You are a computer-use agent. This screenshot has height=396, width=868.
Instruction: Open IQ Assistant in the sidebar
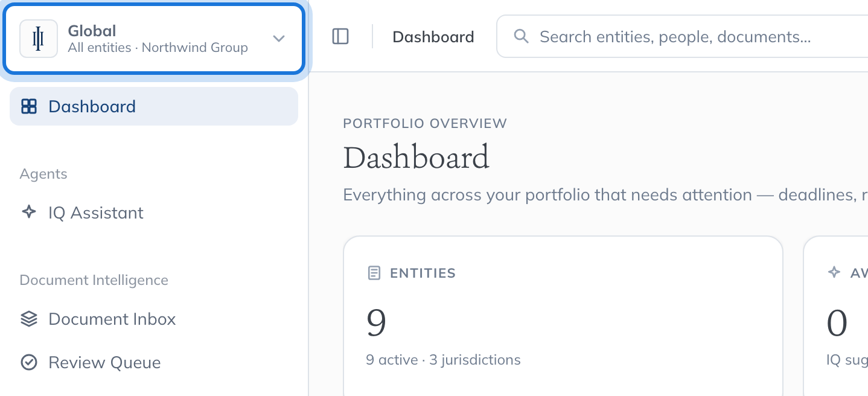(154, 212)
